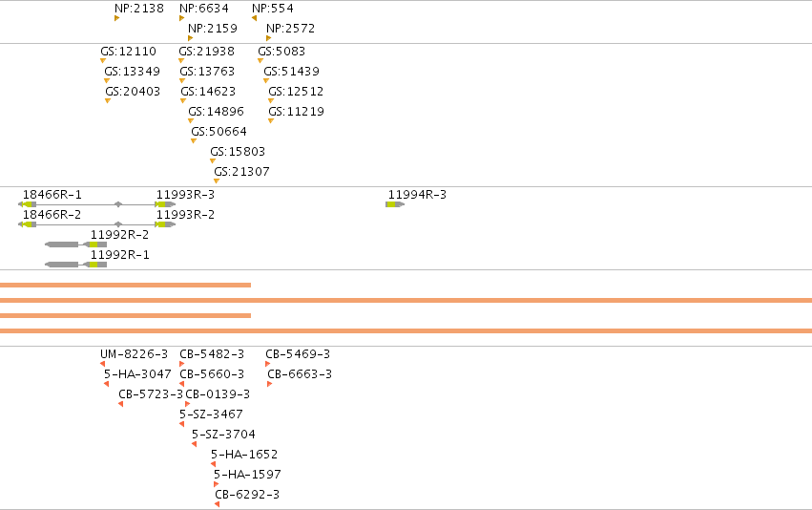
Task: Select the GS:13763 feature label
Action: [x=207, y=72]
